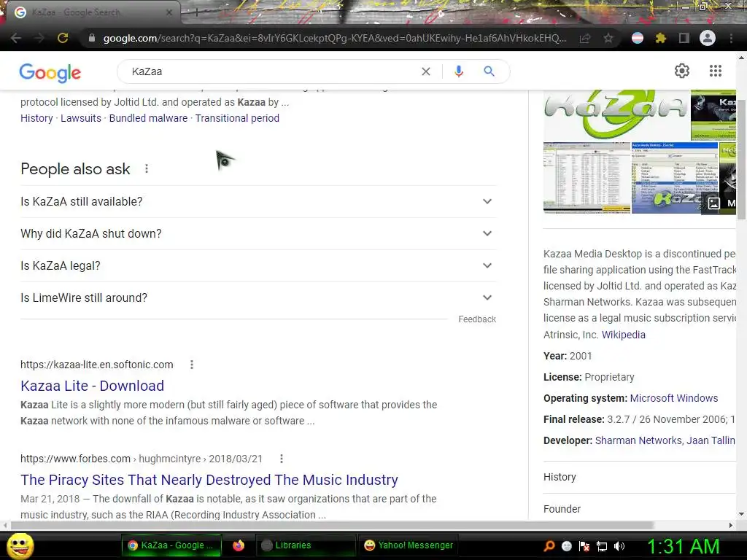Click the 1:31 AM taskbar clock
The height and width of the screenshot is (560, 747).
[683, 546]
